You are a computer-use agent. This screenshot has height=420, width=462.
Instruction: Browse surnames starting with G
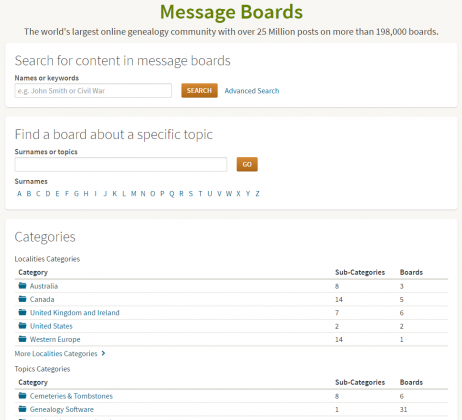76,194
